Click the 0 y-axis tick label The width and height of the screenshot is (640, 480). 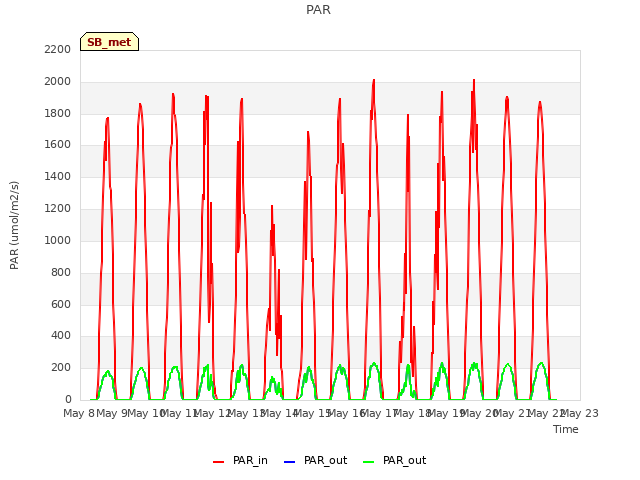point(68,399)
